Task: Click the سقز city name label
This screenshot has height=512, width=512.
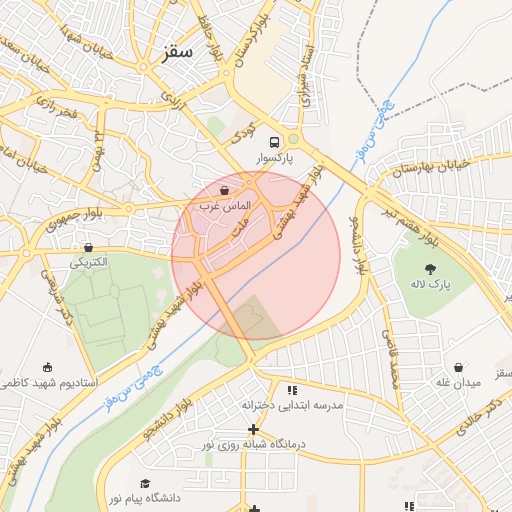Action: click(x=177, y=53)
